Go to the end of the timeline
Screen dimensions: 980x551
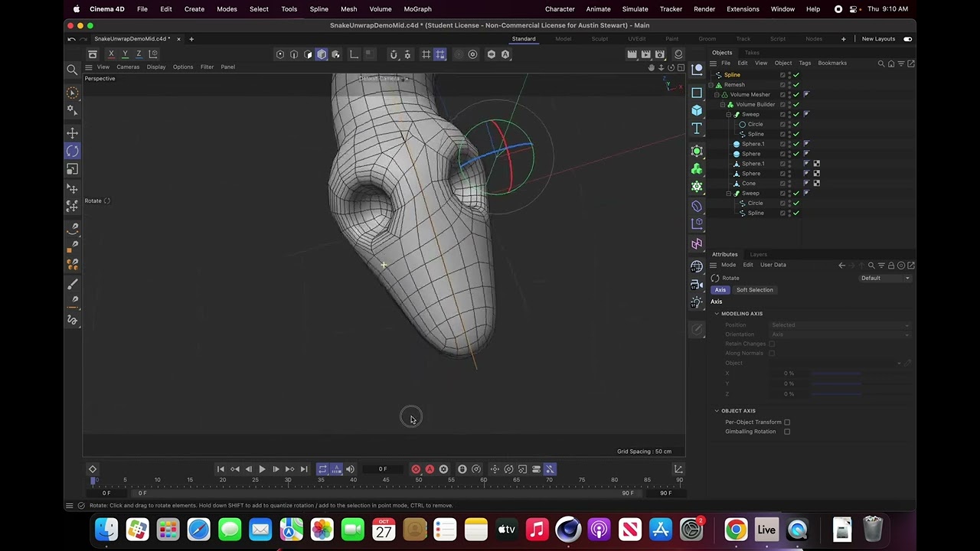point(304,469)
